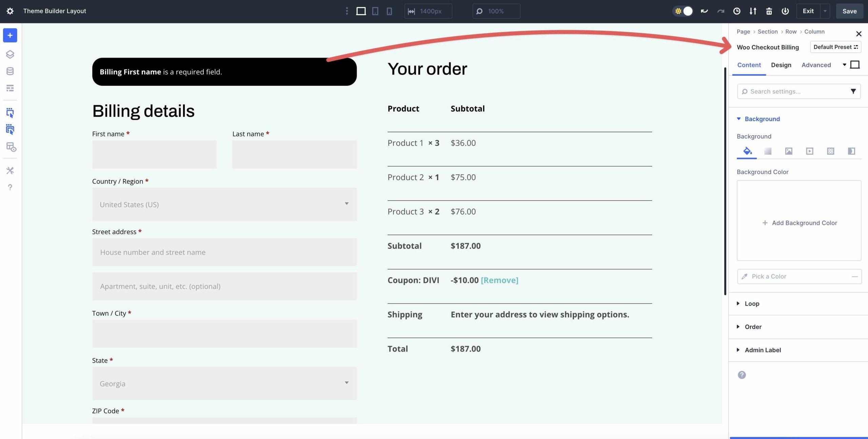Click the trash icon to clear layout
Screen dimensions: 868x439
coord(769,11)
